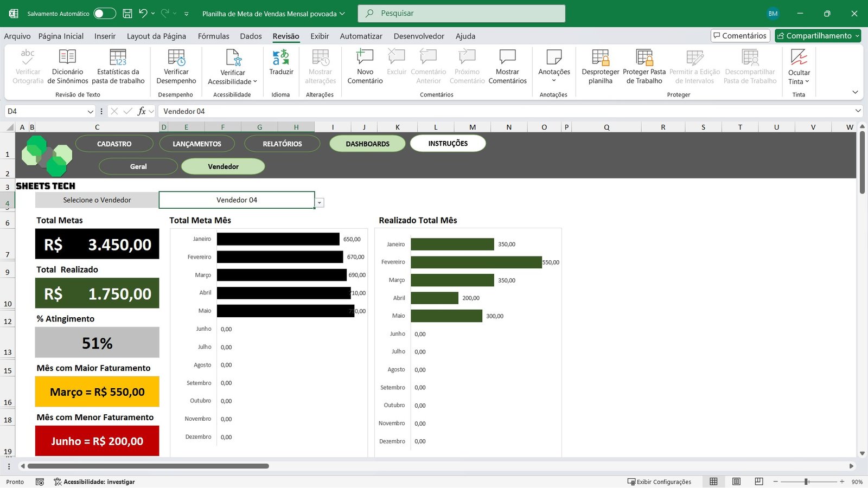Click the Verificar Acessibilidade icon
Image resolution: width=868 pixels, height=488 pixels.
click(233, 57)
